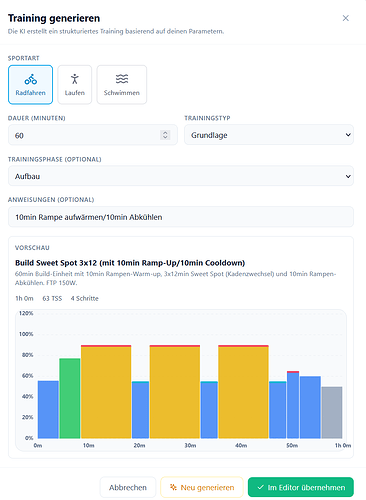The height and width of the screenshot is (500, 366).
Task: Open the Trainingsphase dropdown showing Aufbau
Action: pyautogui.click(x=181, y=176)
